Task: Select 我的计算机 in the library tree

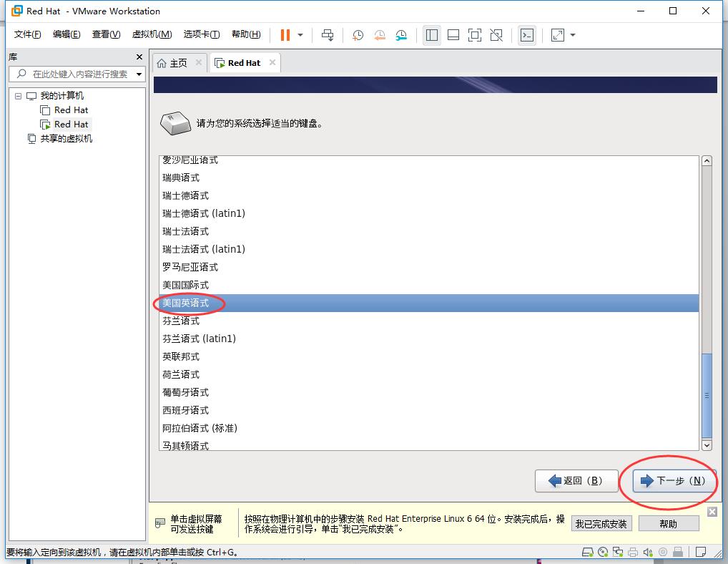Action: [x=62, y=96]
